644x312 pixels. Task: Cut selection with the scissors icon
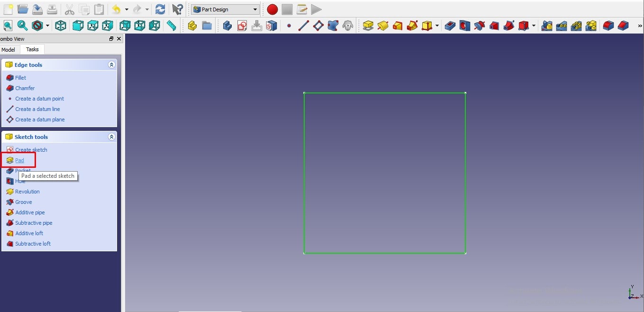click(69, 9)
